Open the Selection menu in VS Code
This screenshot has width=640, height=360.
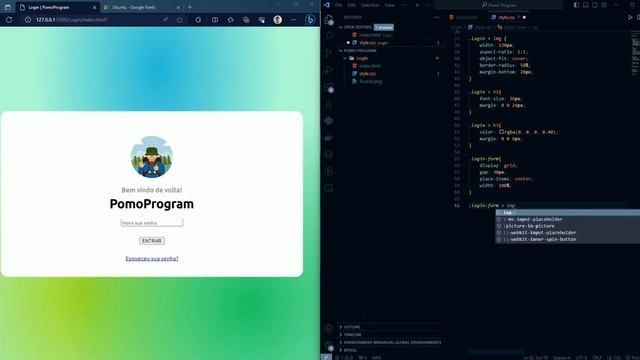pos(370,5)
